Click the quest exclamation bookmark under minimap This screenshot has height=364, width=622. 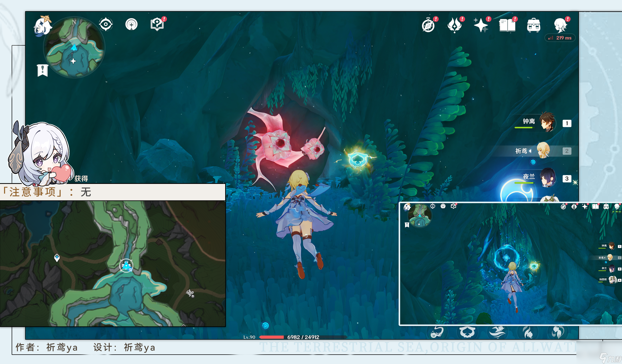(43, 70)
